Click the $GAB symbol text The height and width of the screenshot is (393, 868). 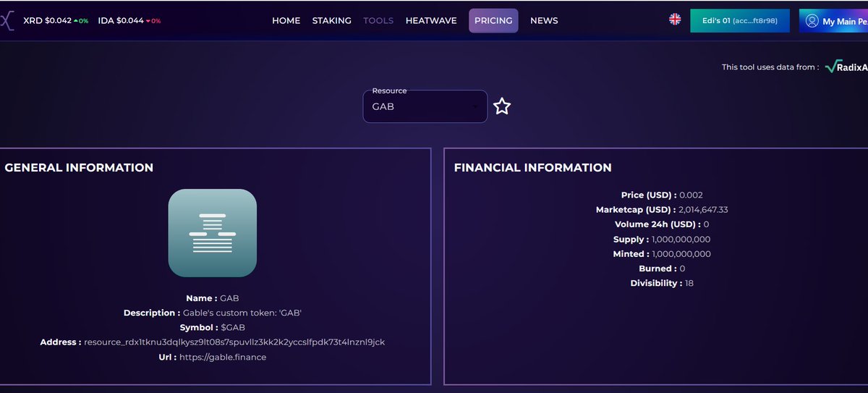(233, 327)
